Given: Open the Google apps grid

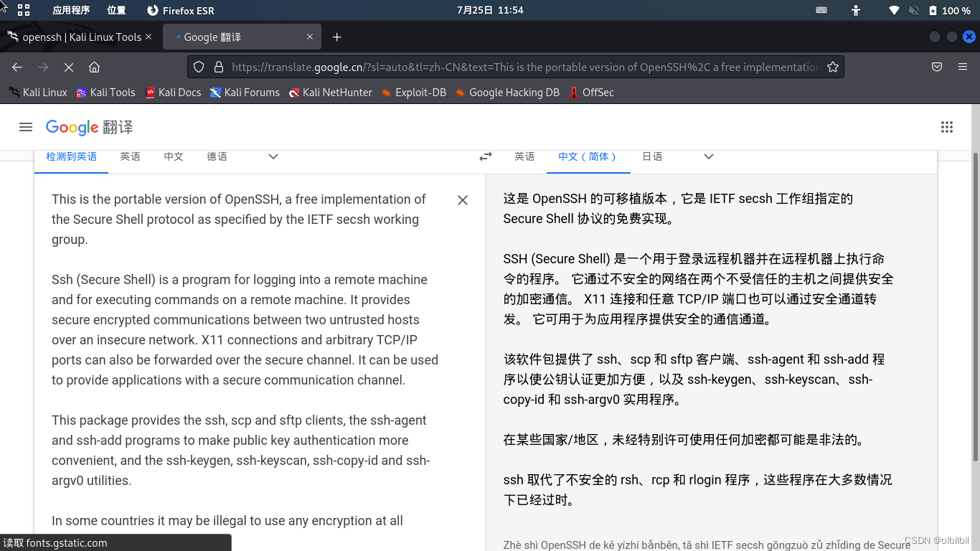Looking at the screenshot, I should [x=947, y=127].
